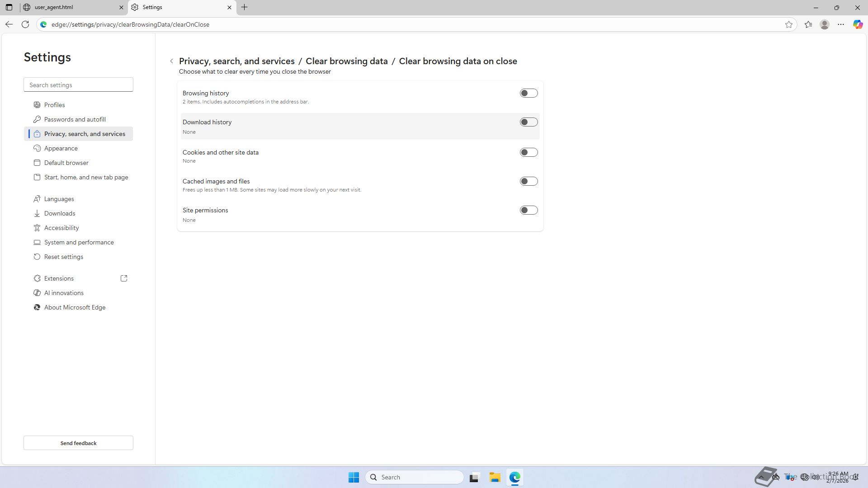Click the profile avatar icon
868x488 pixels.
(825, 24)
